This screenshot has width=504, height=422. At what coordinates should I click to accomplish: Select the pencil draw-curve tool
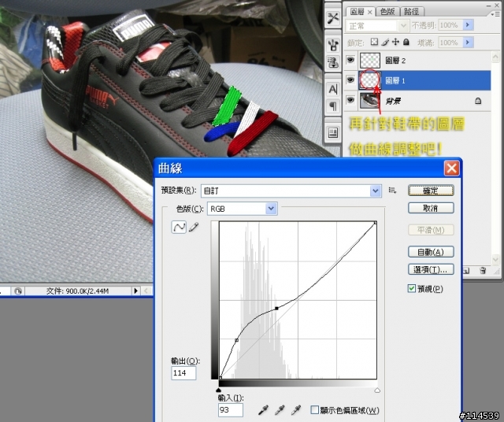pos(193,227)
